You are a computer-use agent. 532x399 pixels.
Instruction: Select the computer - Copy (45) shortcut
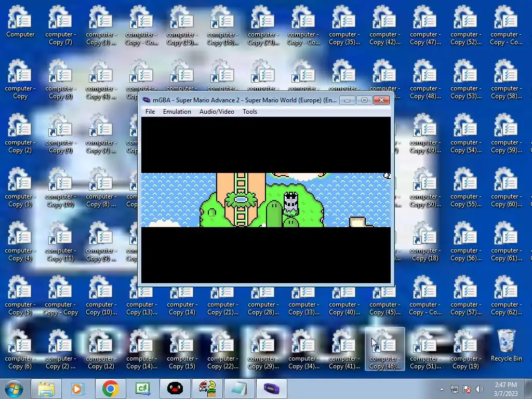click(385, 302)
